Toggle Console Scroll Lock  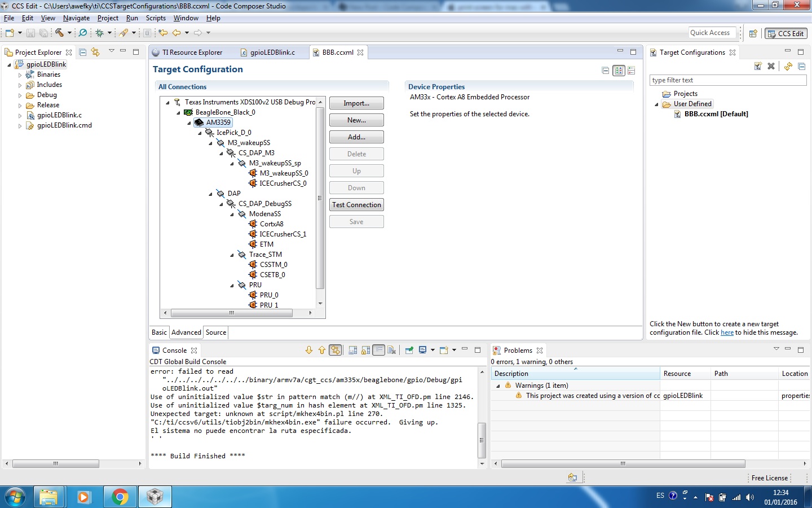pos(366,350)
